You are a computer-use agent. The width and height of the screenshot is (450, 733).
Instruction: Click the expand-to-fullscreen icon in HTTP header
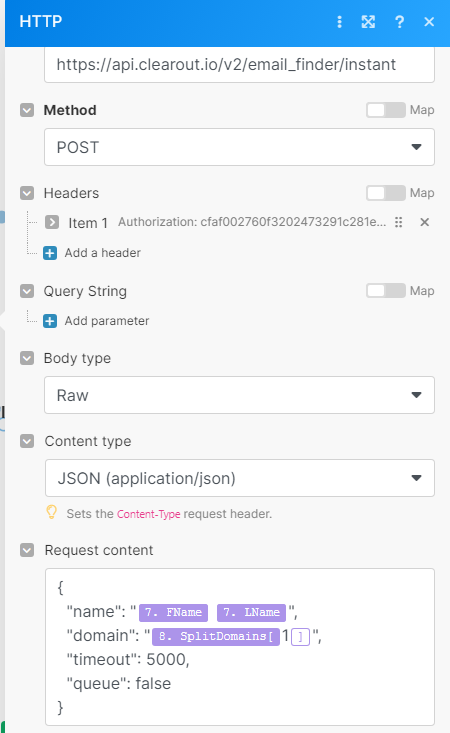pos(368,22)
